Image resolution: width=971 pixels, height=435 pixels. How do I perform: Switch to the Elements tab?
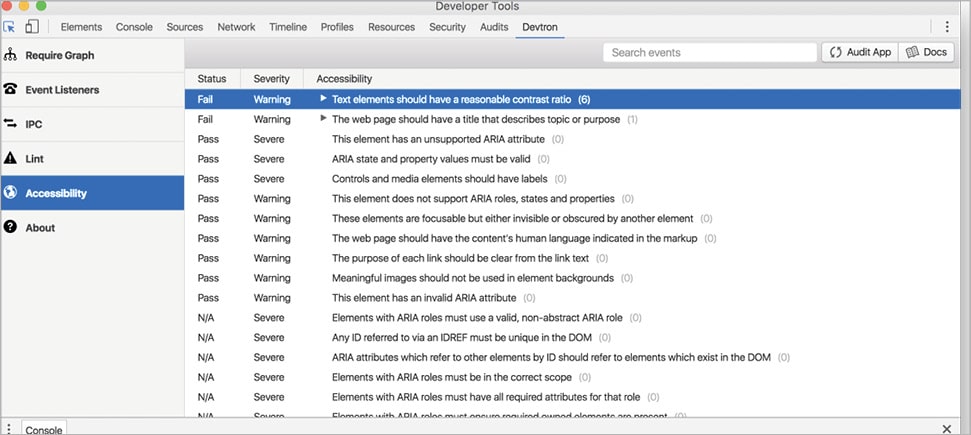pos(81,27)
